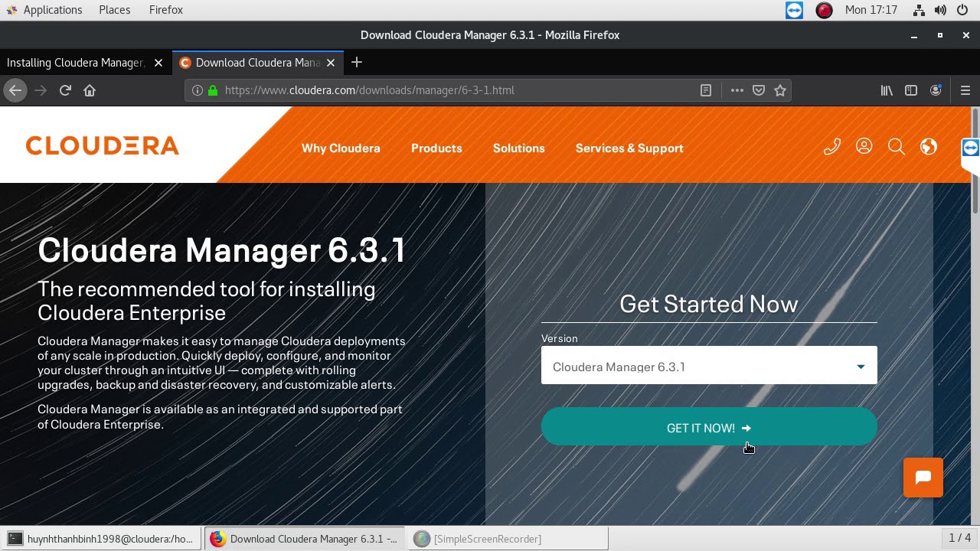This screenshot has width=980, height=551.
Task: Open Solutions navigation menu
Action: click(518, 148)
